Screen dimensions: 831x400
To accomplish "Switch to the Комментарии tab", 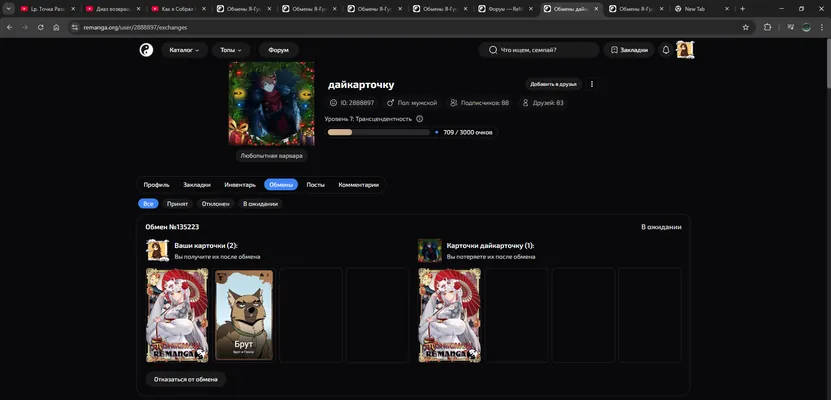I will click(359, 185).
